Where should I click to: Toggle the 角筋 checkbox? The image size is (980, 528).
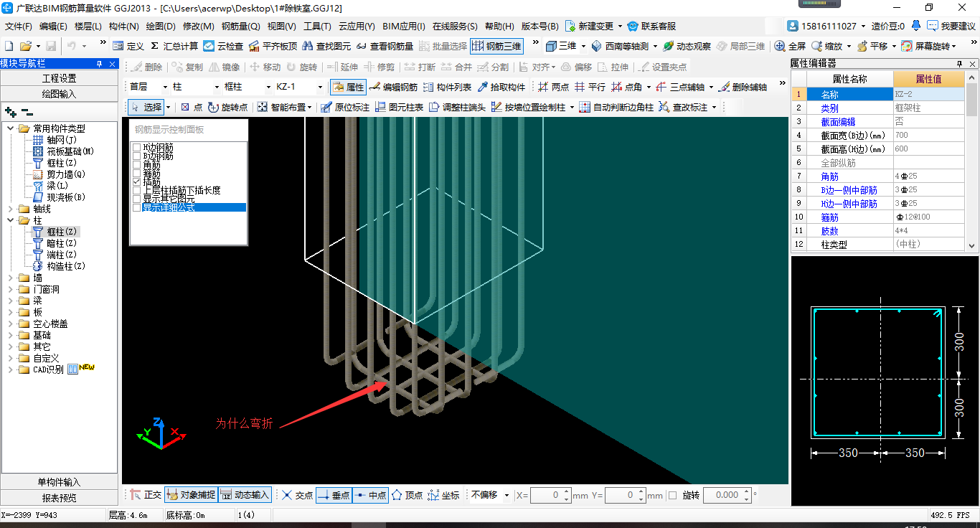[137, 165]
